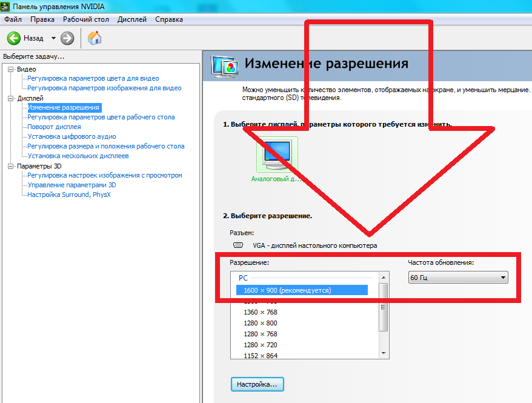Open the Правка menu
Image resolution: width=532 pixels, height=403 pixels.
(42, 19)
